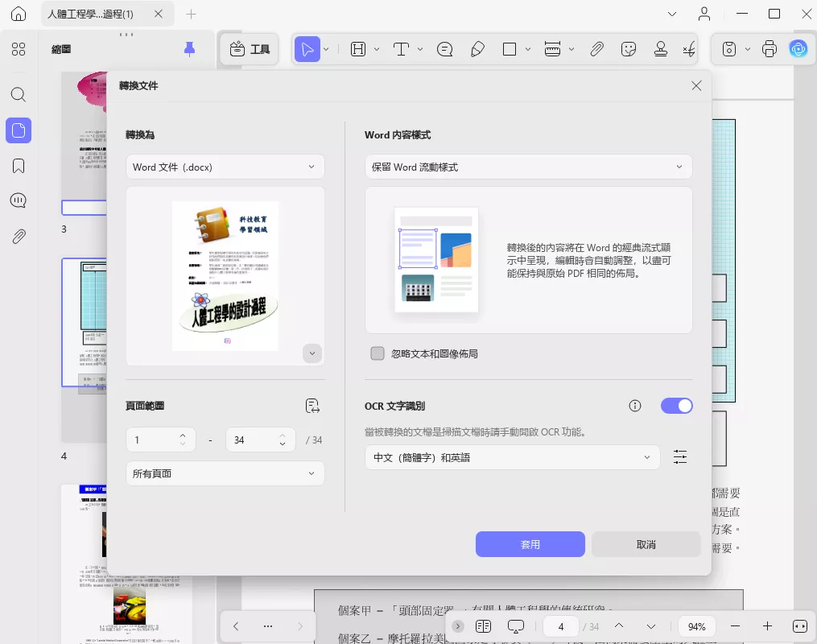The width and height of the screenshot is (817, 644).
Task: Open the search panel in left sidebar
Action: 19,95
